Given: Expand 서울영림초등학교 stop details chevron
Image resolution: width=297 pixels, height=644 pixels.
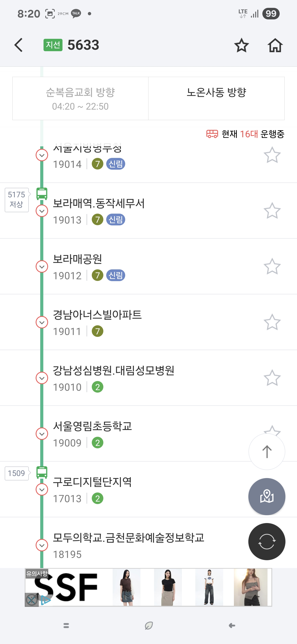Looking at the screenshot, I should [x=42, y=434].
